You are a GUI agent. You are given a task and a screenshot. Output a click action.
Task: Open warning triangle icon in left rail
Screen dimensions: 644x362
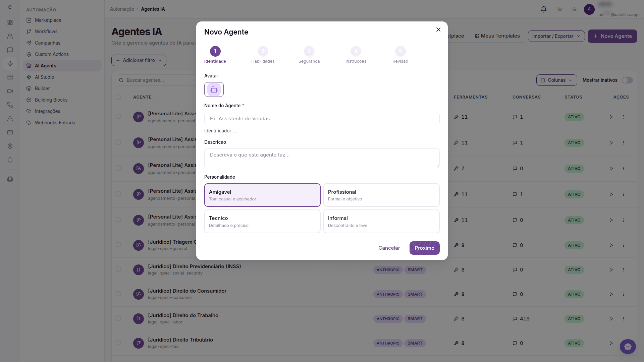pos(10,119)
